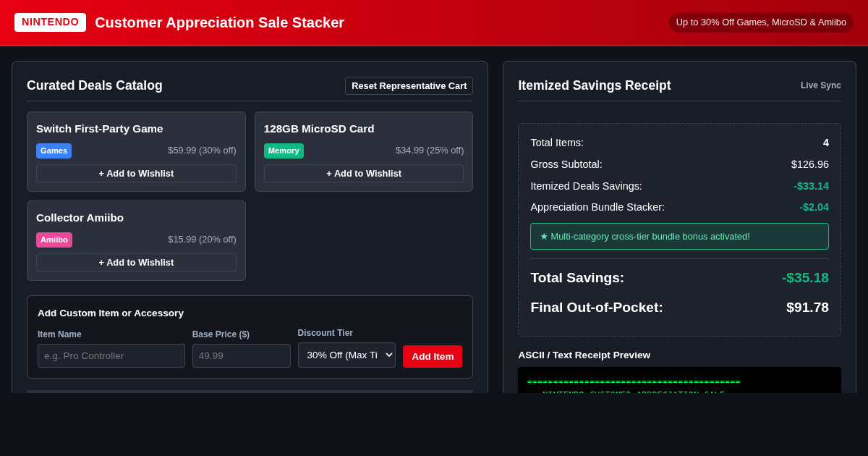
Task: Select the '$34.99 (25% off)' price text
Action: pos(430,151)
